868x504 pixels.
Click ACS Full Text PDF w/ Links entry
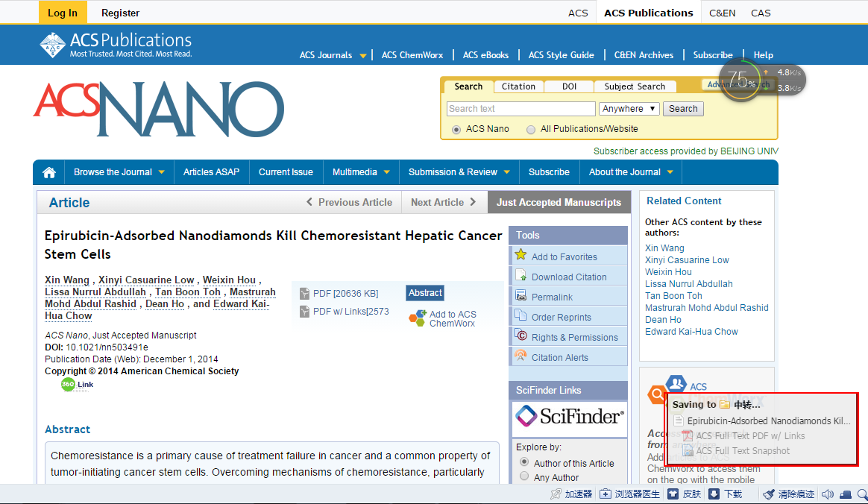click(x=743, y=435)
